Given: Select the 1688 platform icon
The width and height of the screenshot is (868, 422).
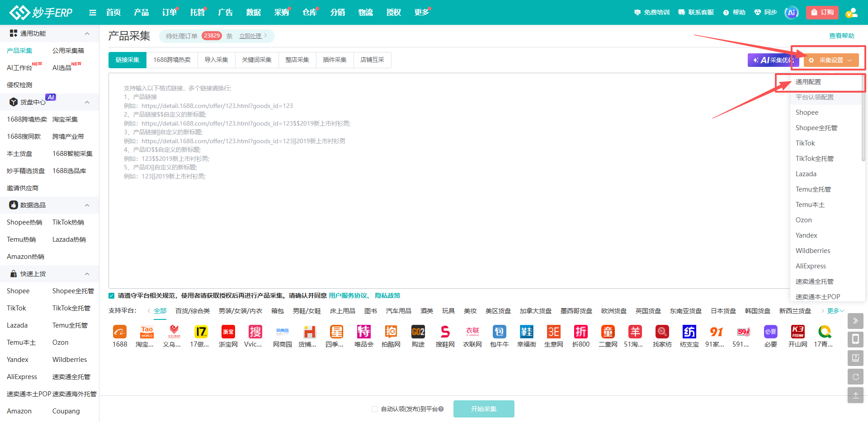Looking at the screenshot, I should [x=120, y=332].
